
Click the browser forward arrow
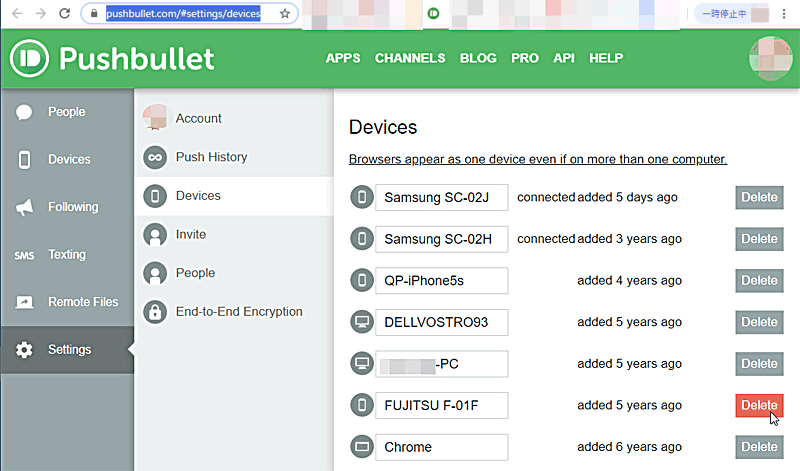click(x=41, y=13)
